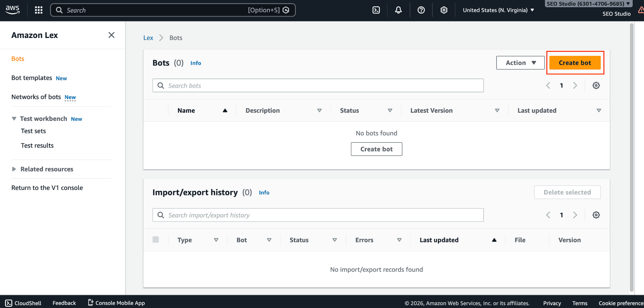
Task: Open CloudShell from the top bar icon
Action: point(376,10)
